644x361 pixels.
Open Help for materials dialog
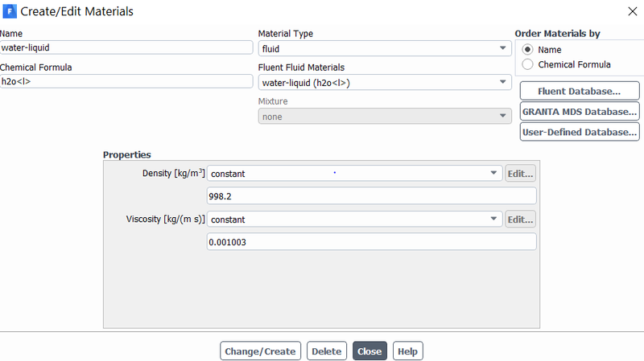point(408,351)
